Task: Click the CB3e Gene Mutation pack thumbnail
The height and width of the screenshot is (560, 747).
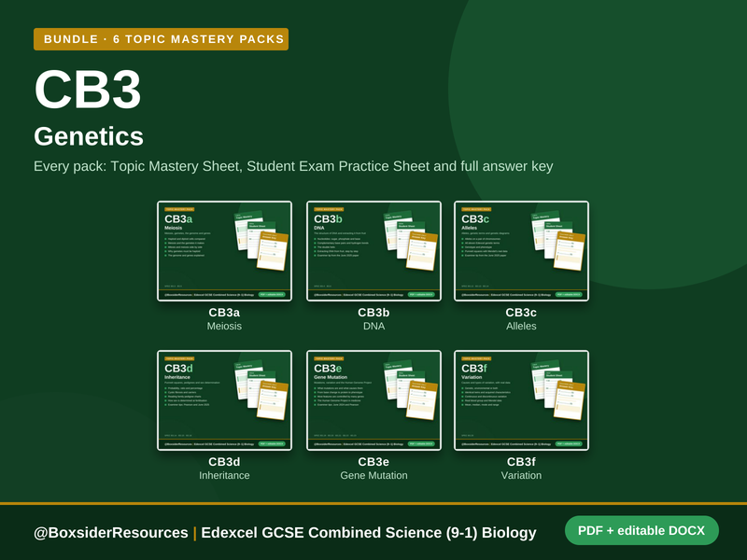Action: (x=374, y=400)
